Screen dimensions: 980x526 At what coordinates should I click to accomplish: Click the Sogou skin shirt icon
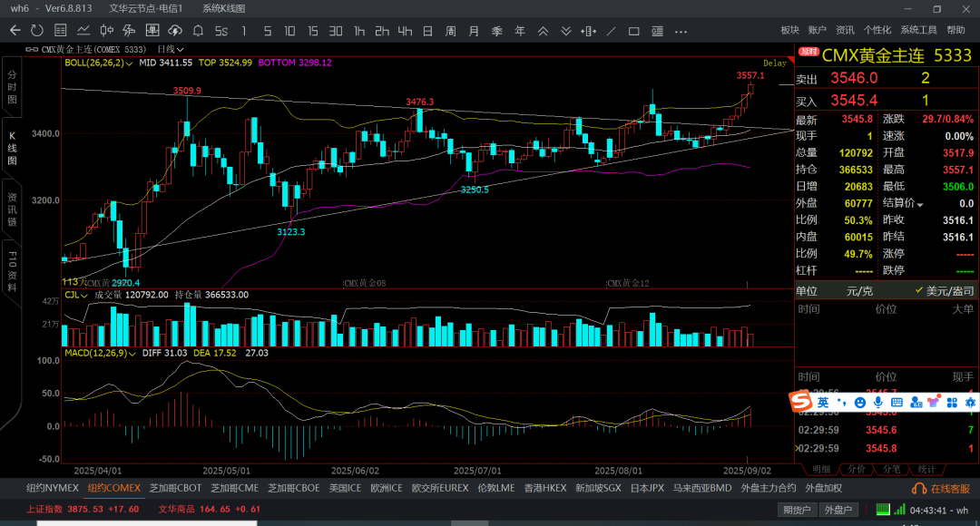pyautogui.click(x=934, y=403)
